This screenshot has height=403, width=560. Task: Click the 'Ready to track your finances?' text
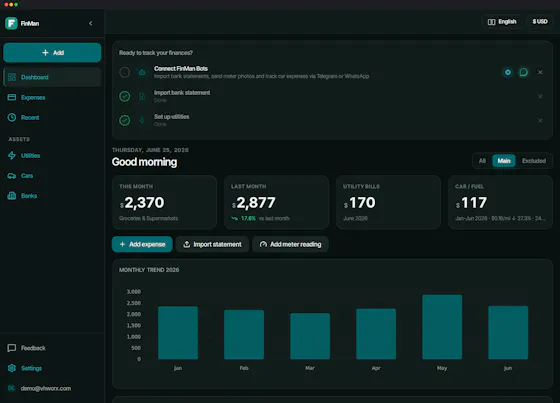pyautogui.click(x=156, y=53)
